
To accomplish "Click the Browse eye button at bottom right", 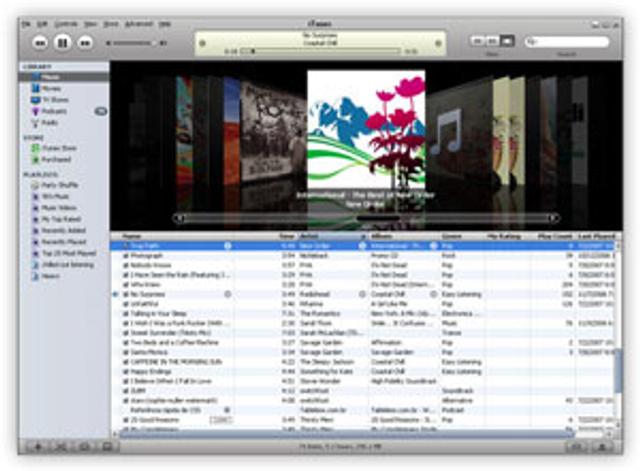I will (576, 447).
